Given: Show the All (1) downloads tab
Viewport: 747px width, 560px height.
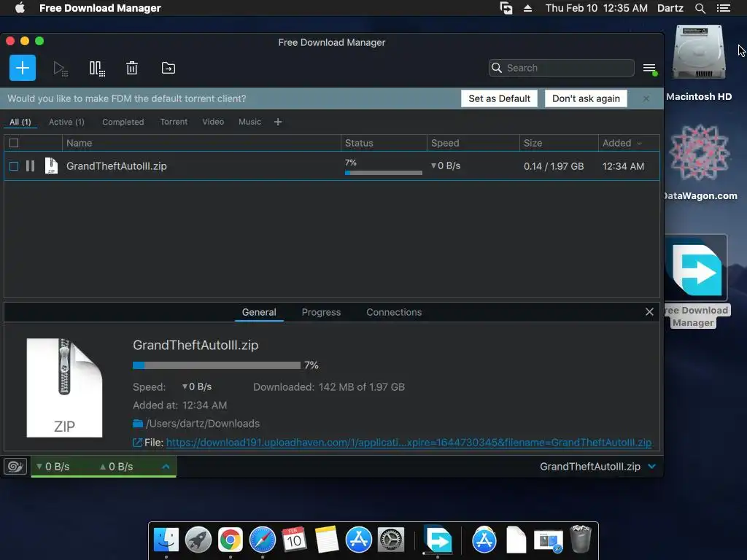Looking at the screenshot, I should coord(20,122).
